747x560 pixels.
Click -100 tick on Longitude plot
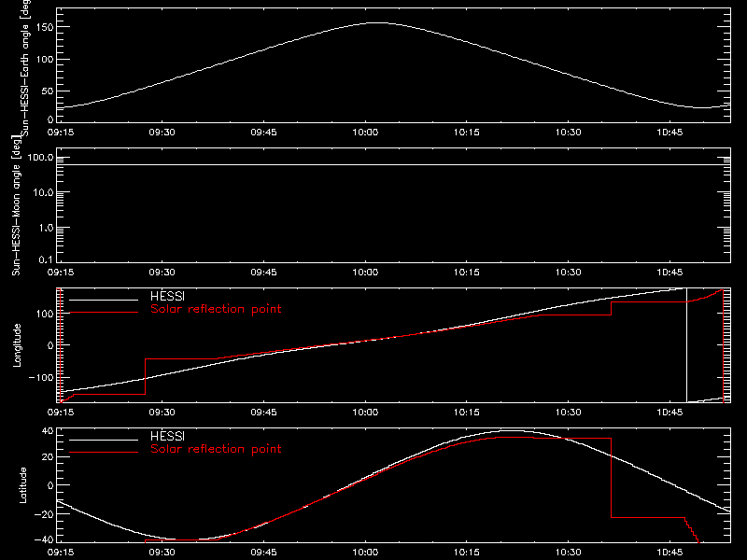[41, 377]
